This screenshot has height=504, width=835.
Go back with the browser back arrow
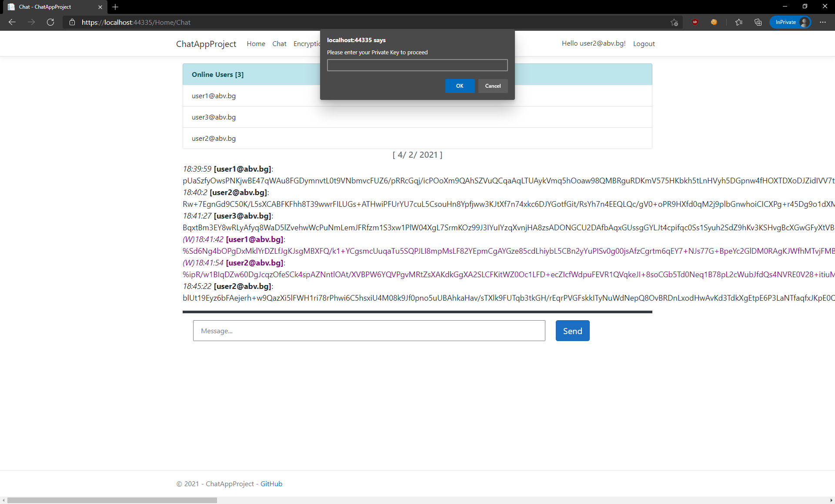coord(12,22)
